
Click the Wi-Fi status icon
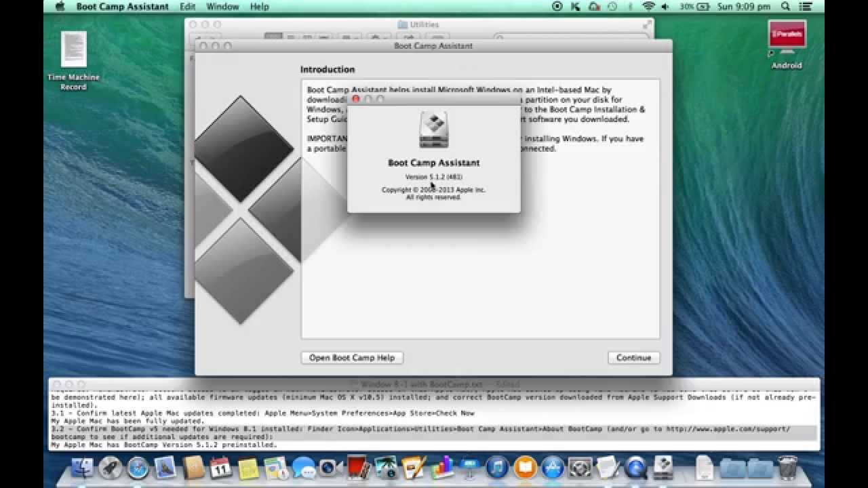[x=648, y=7]
